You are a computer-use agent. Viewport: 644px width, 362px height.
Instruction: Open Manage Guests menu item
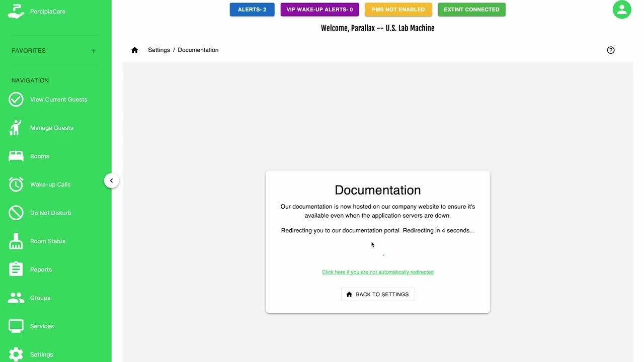tap(52, 128)
